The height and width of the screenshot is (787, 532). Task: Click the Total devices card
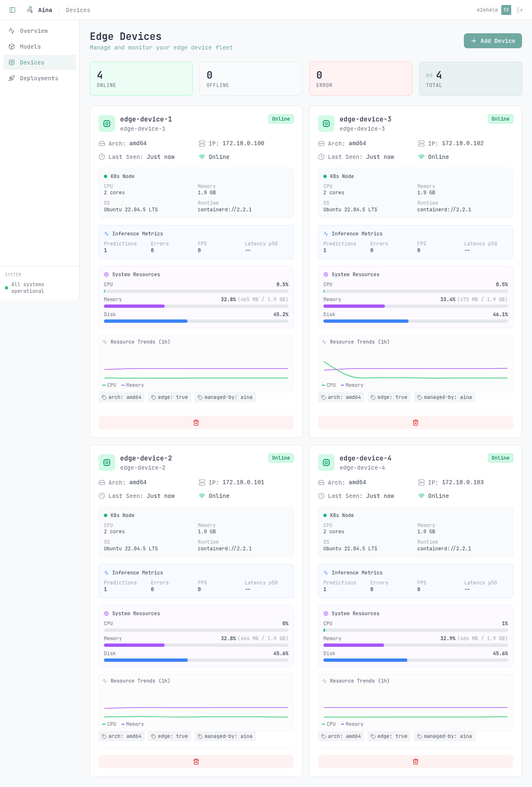click(x=470, y=79)
